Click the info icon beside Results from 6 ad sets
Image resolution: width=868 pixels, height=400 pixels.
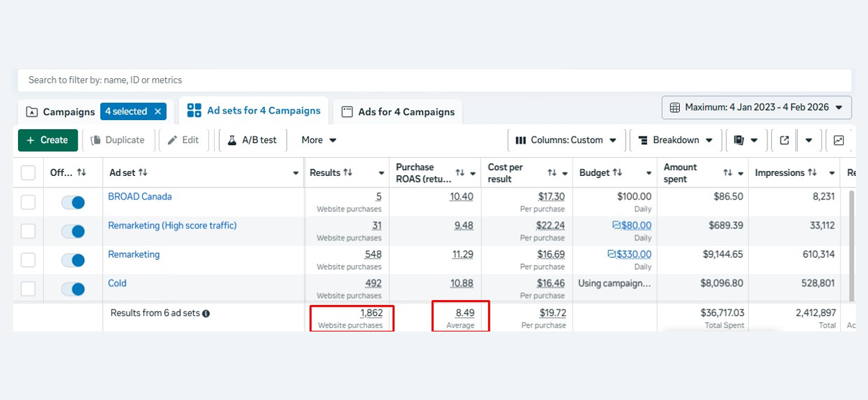206,314
